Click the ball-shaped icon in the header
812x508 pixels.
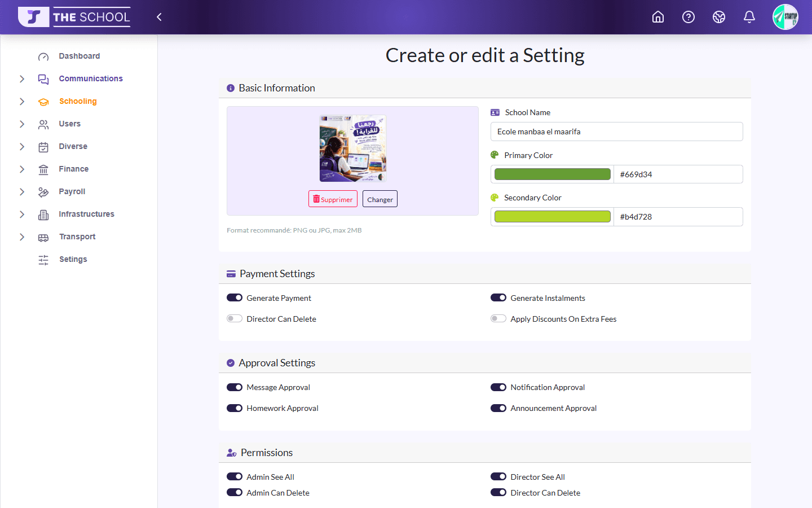pyautogui.click(x=718, y=17)
